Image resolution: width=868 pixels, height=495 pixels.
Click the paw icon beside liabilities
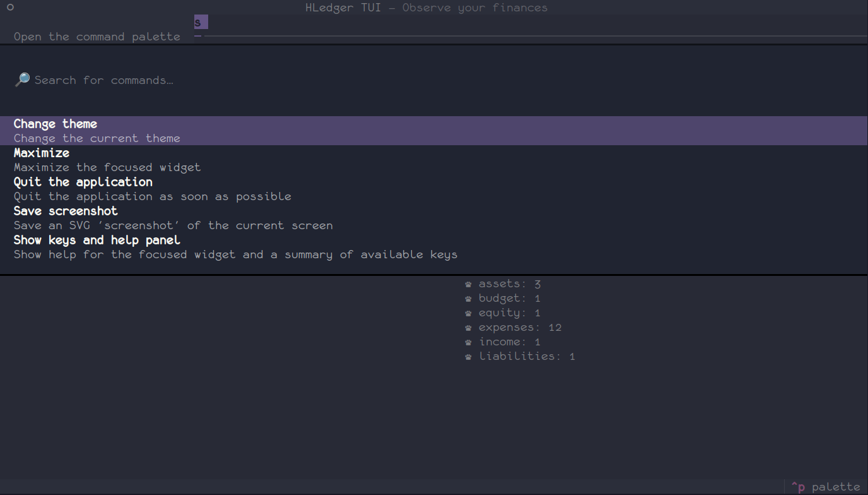coord(468,357)
